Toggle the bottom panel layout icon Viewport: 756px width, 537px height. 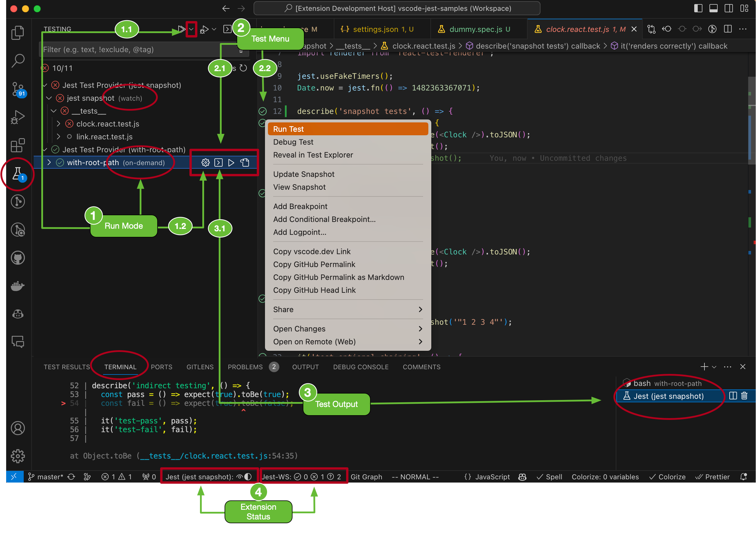[713, 8]
